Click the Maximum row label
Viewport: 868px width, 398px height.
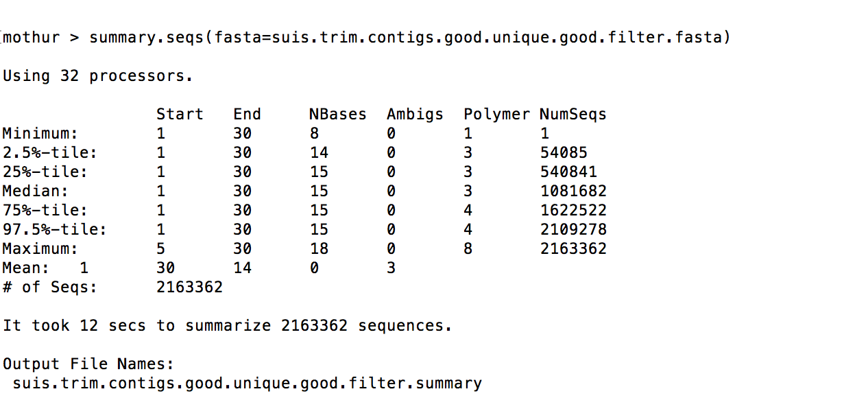click(40, 248)
